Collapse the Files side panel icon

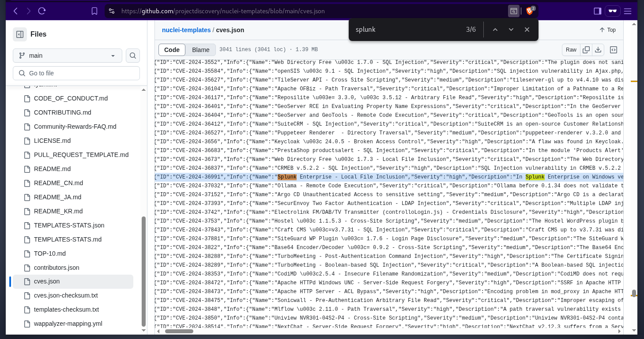[19, 34]
